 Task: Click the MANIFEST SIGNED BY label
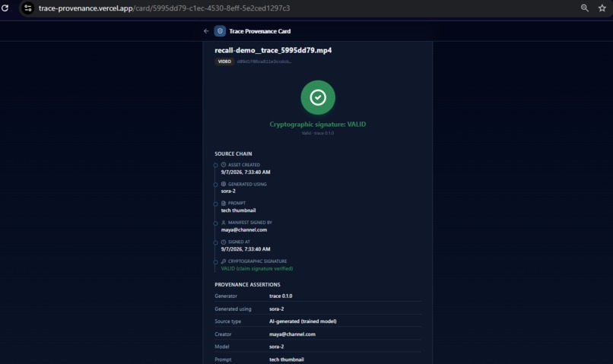point(250,223)
